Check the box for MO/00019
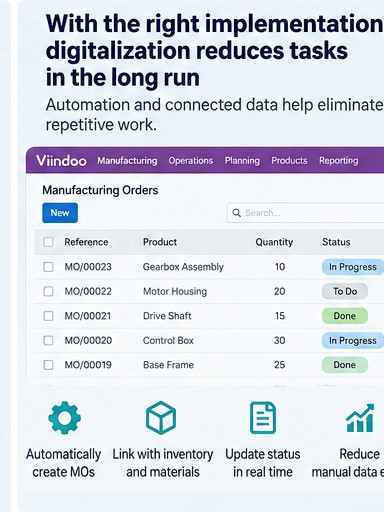The image size is (384, 512). click(x=48, y=365)
